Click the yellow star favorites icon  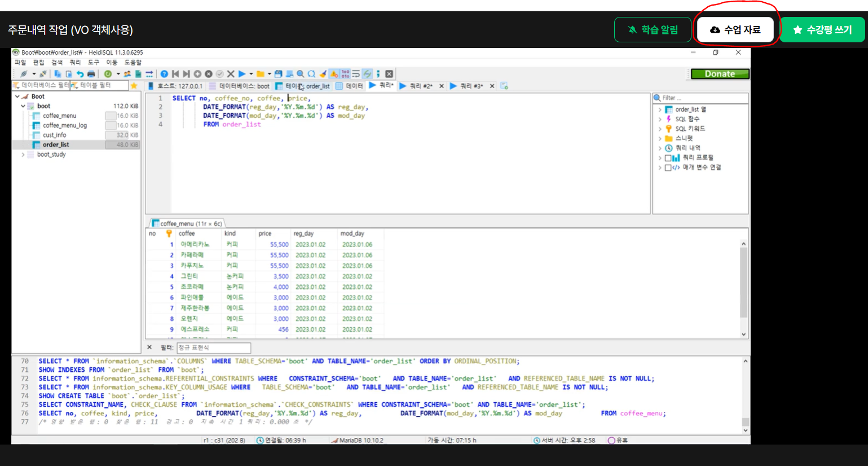pos(134,86)
